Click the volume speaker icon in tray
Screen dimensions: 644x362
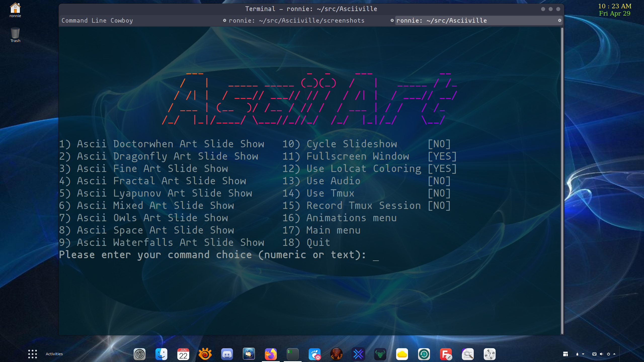click(x=601, y=354)
